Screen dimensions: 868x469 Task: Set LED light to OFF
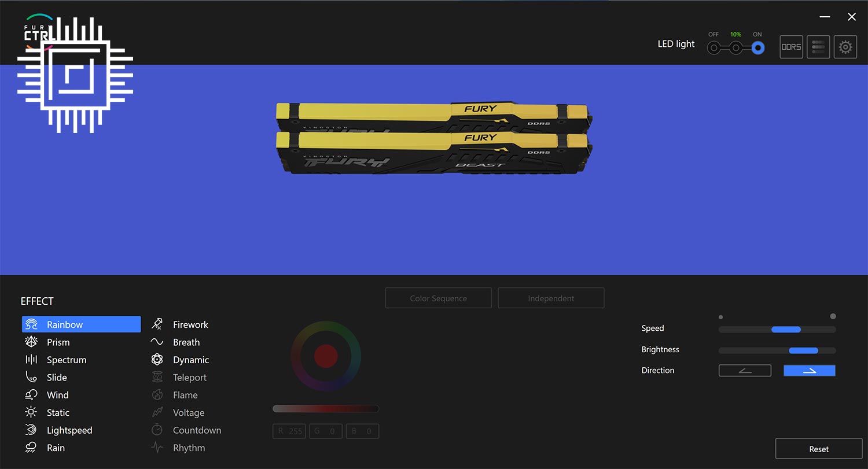(714, 48)
